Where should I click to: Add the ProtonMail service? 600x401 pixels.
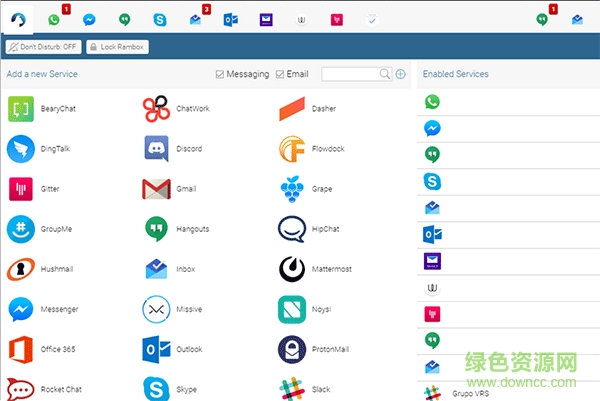(314, 349)
